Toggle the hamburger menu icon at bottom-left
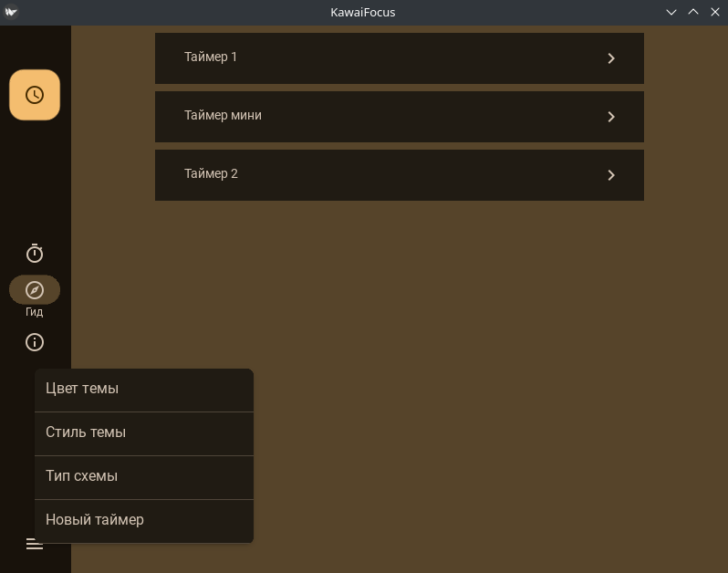Image resolution: width=728 pixels, height=573 pixels. tap(35, 544)
